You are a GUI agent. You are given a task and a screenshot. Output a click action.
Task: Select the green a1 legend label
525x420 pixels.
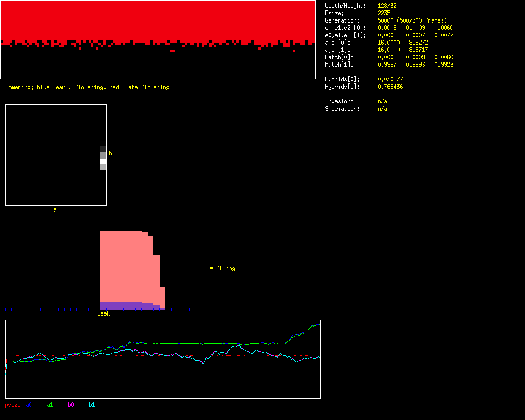(50, 405)
